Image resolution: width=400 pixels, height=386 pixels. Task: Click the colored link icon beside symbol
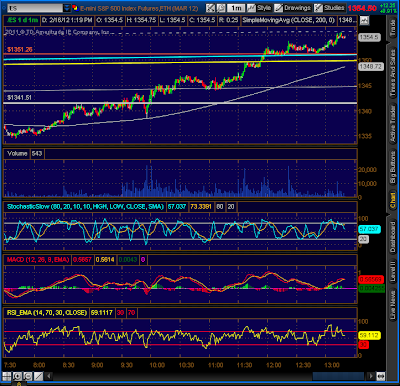click(75, 8)
